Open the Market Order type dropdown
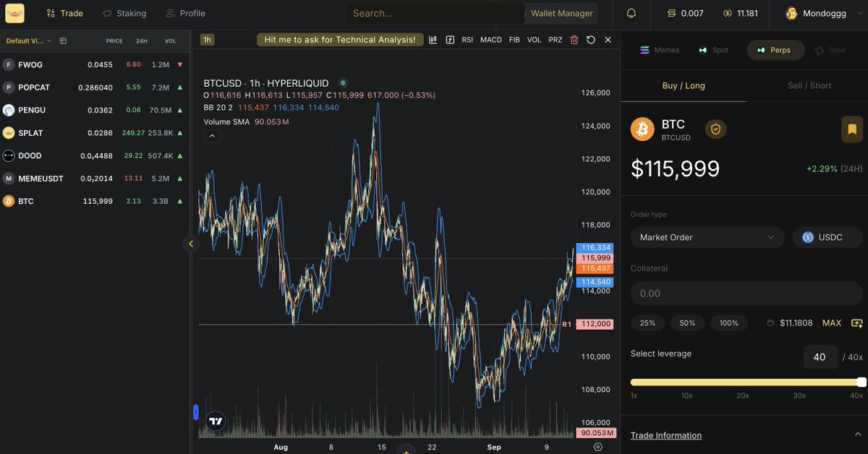This screenshot has height=454, width=868. point(707,237)
